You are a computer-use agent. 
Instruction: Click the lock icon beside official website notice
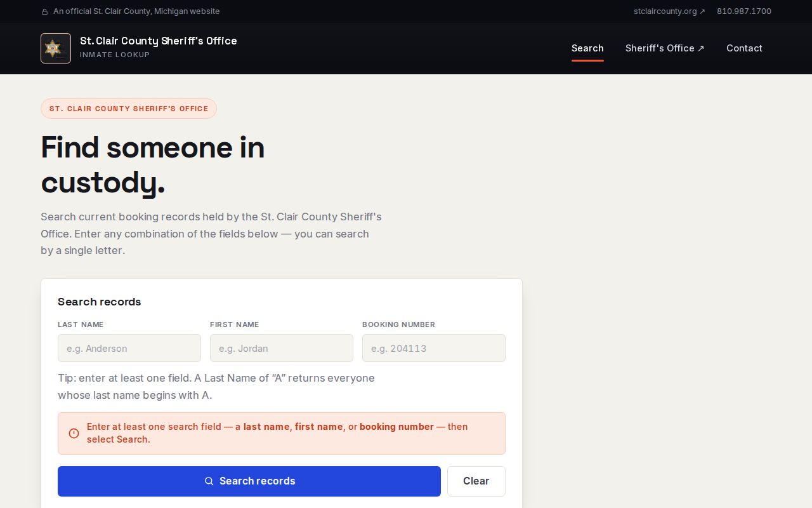click(x=44, y=11)
